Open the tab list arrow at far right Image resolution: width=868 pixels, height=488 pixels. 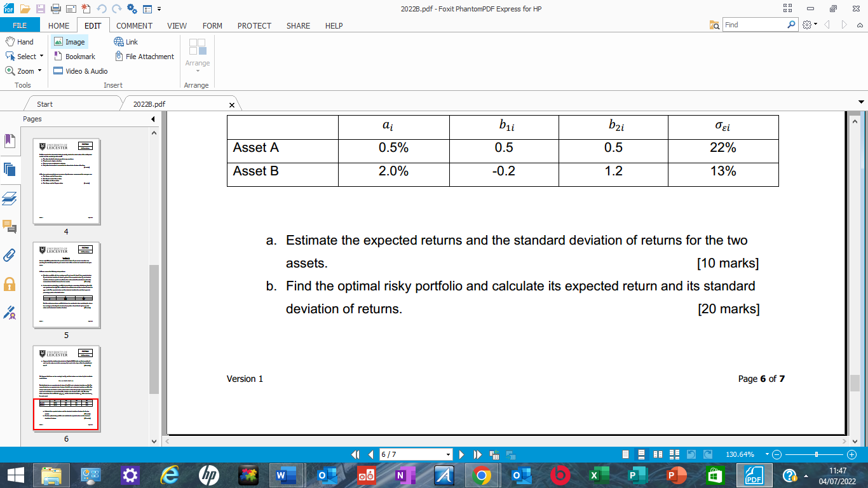(x=862, y=102)
